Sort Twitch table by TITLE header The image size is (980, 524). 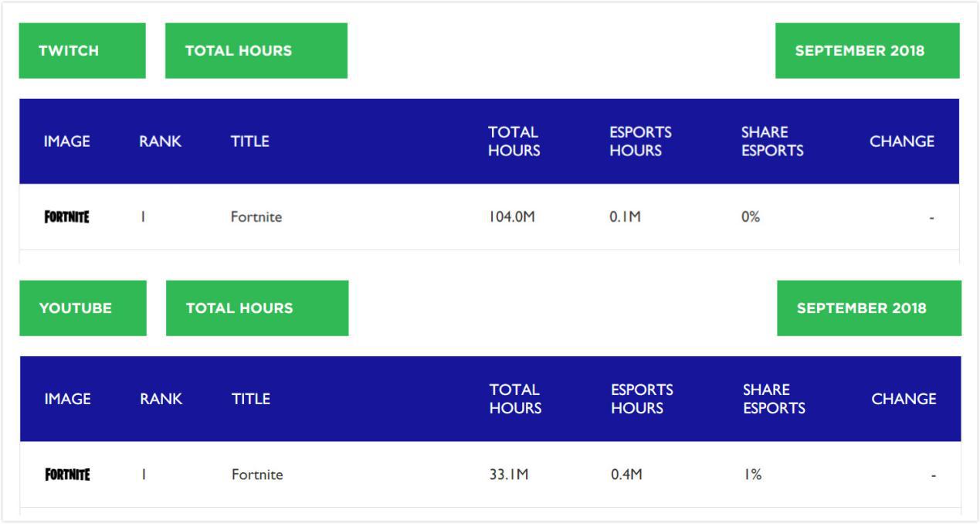tap(249, 141)
